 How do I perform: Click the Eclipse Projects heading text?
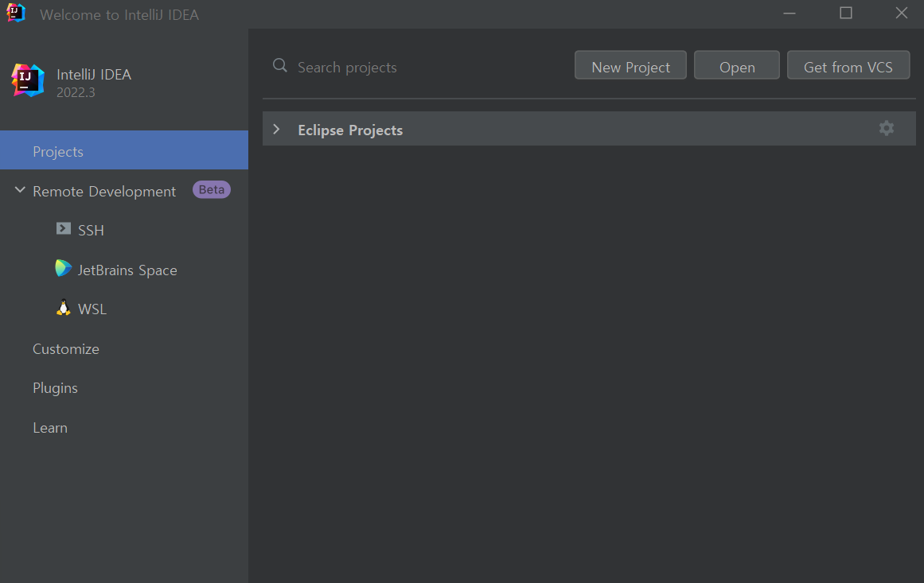(x=350, y=130)
